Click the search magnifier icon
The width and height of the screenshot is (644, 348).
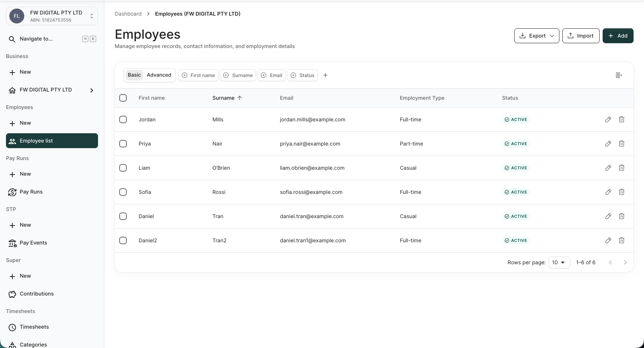pos(12,39)
